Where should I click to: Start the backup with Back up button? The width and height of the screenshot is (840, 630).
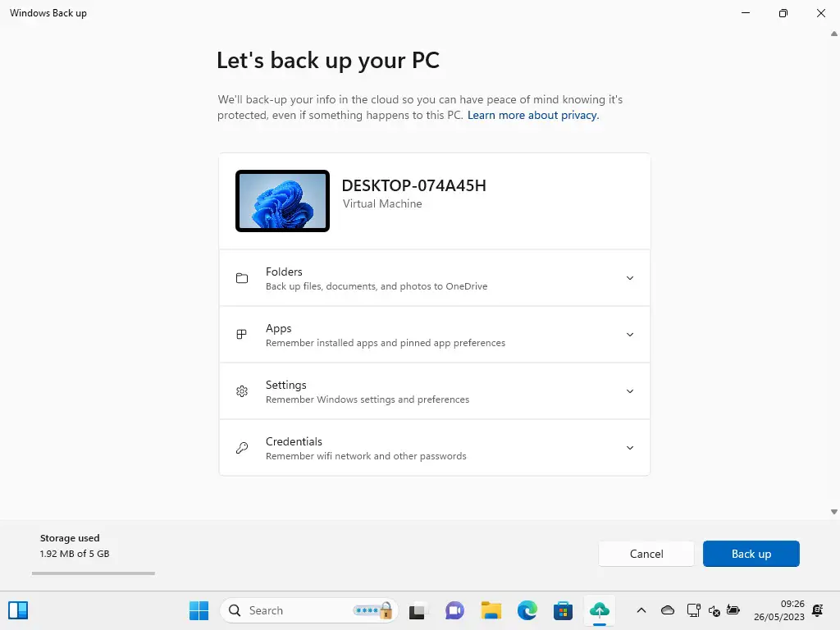pos(751,554)
